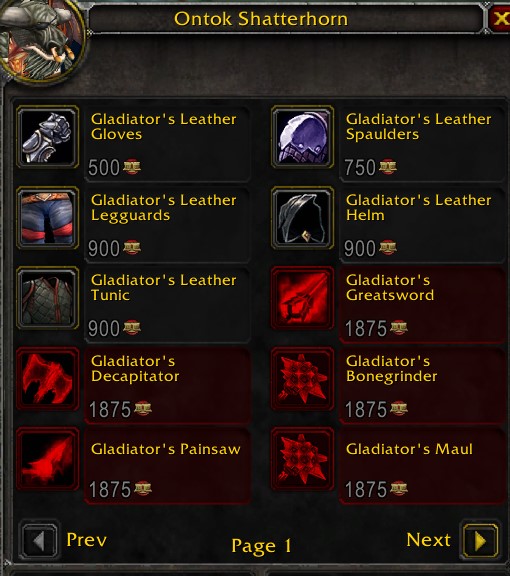Image resolution: width=510 pixels, height=576 pixels.
Task: Choose the Gladiator's Leather Helm icon
Action: point(302,218)
